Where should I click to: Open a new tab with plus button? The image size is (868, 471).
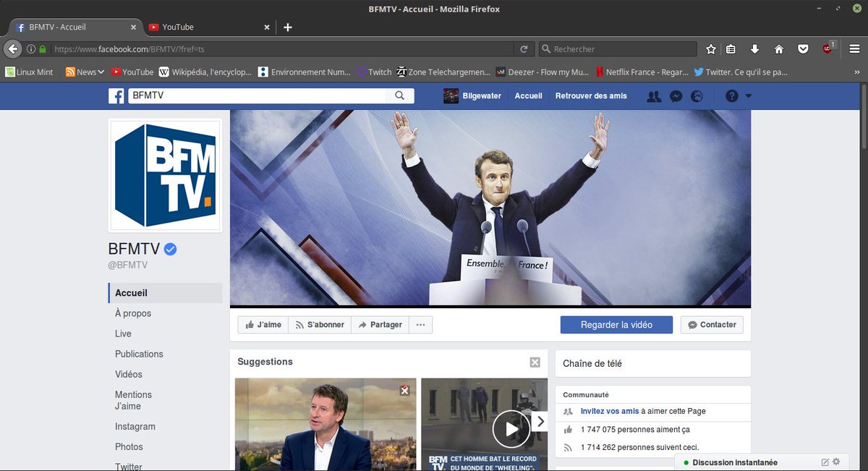coord(287,27)
